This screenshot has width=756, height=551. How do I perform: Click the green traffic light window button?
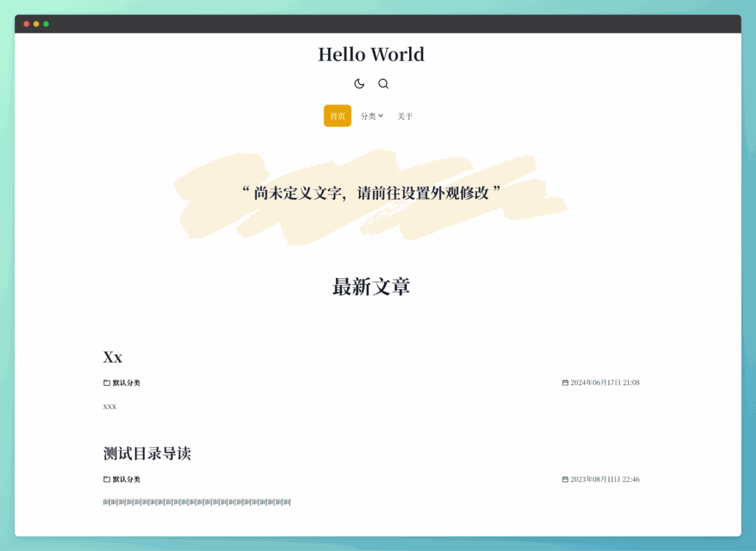(x=47, y=23)
